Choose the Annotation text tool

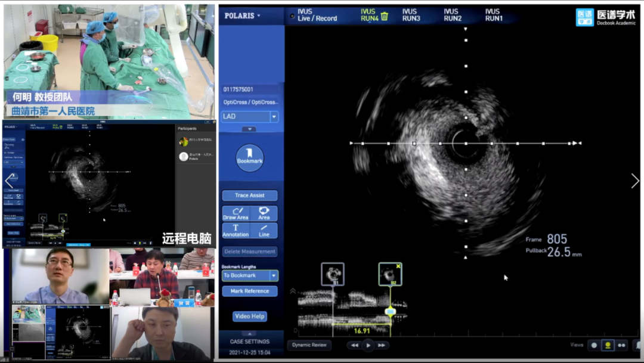coord(236,231)
